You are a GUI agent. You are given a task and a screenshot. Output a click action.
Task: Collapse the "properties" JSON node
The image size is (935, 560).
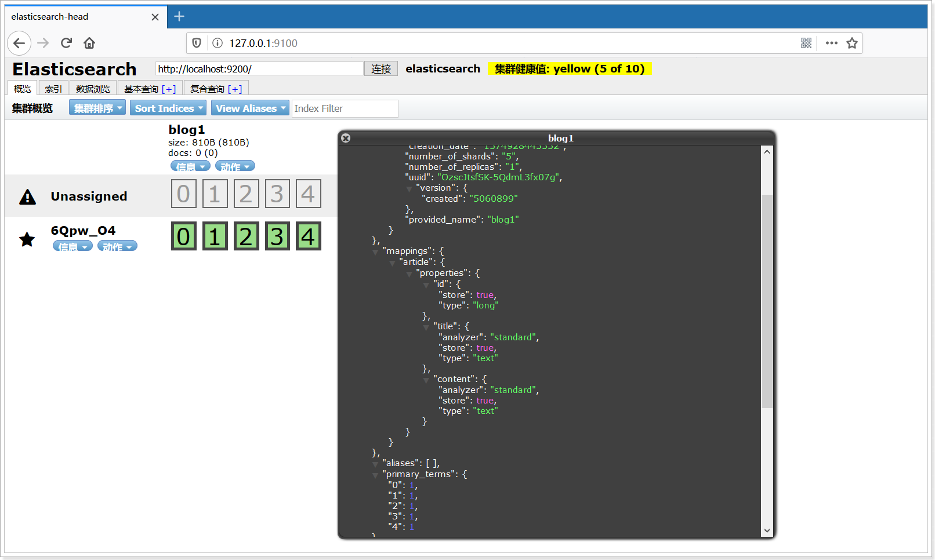point(409,274)
